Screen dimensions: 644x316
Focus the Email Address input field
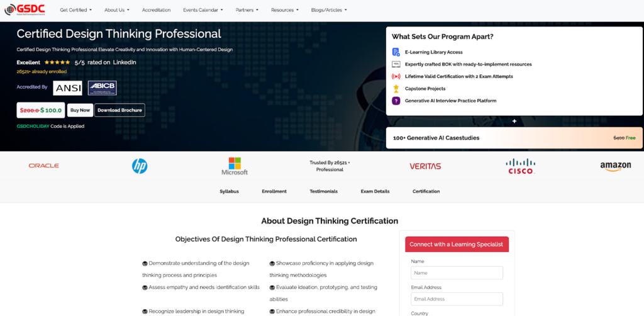click(x=457, y=299)
